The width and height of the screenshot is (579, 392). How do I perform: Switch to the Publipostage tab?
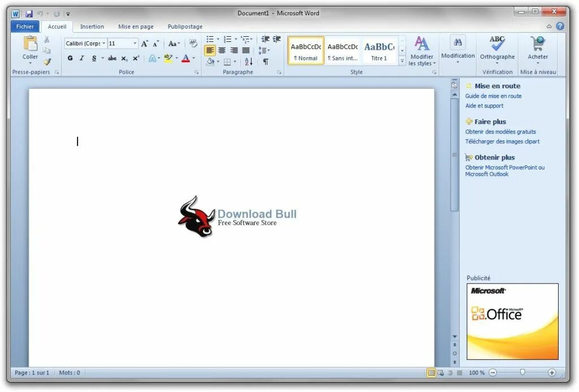[x=185, y=27]
